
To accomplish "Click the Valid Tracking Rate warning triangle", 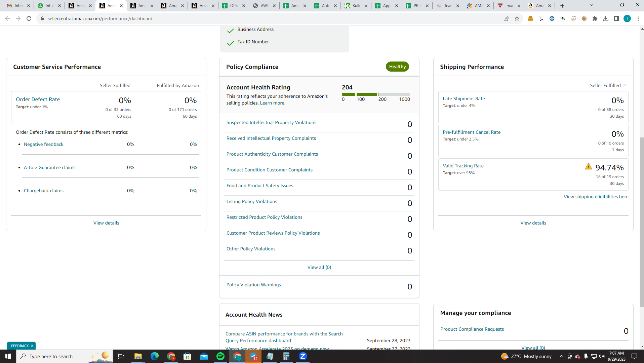I will 588,166.
